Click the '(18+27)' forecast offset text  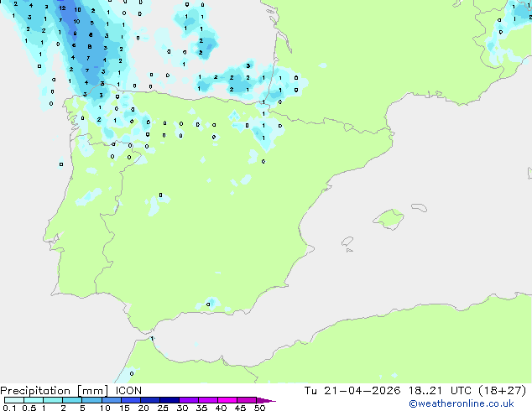point(503,391)
